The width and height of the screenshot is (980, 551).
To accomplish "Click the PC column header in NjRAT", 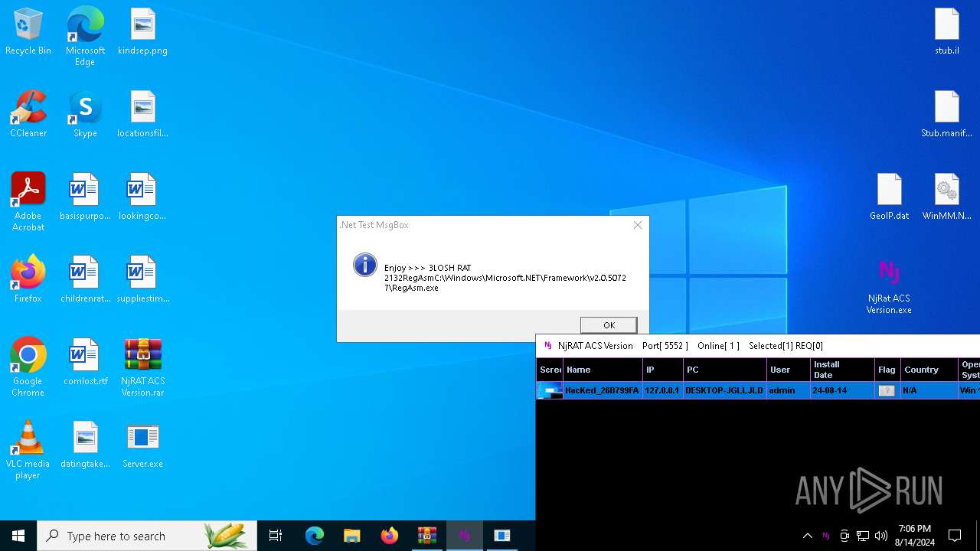I will pos(725,370).
